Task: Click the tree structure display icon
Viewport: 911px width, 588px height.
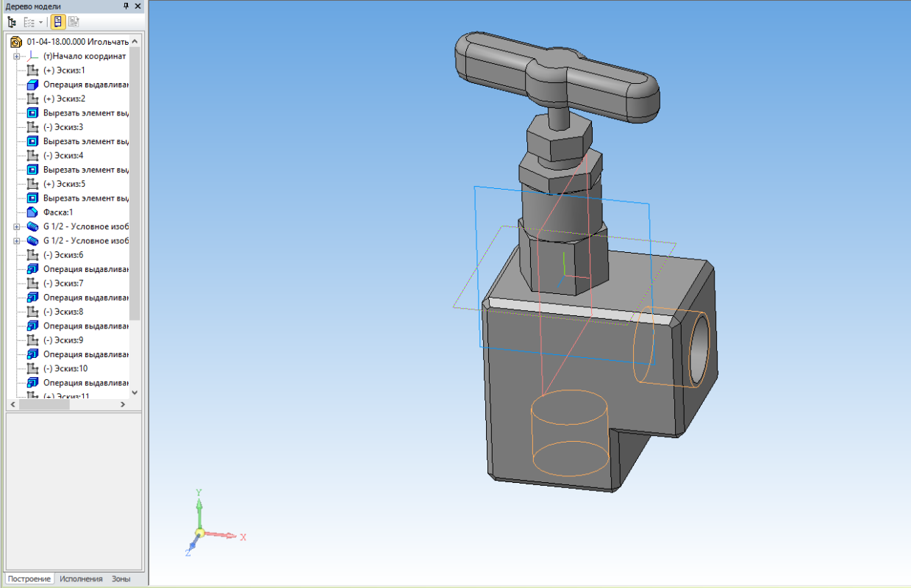Action: [x=12, y=22]
